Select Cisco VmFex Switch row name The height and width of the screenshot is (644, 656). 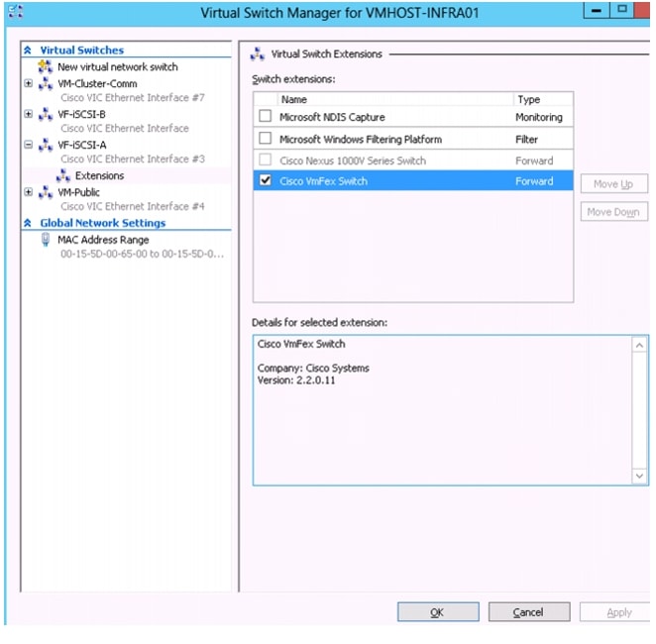tap(323, 181)
